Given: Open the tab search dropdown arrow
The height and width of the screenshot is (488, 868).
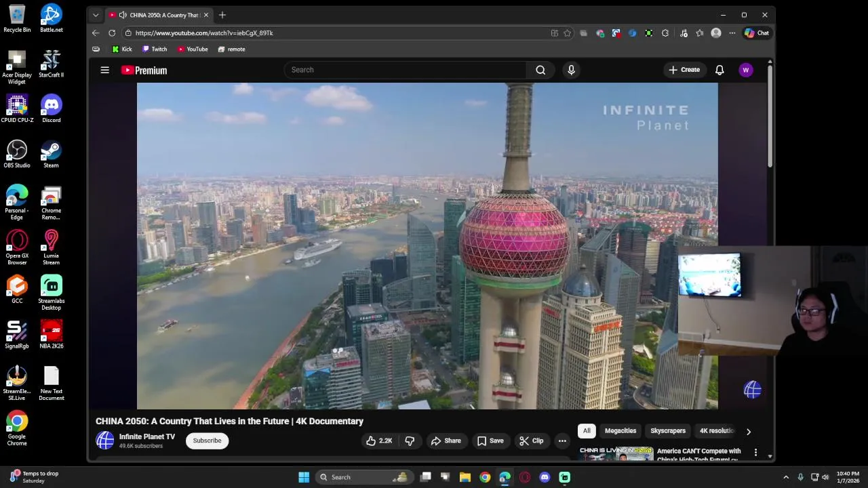Looking at the screenshot, I should point(96,15).
